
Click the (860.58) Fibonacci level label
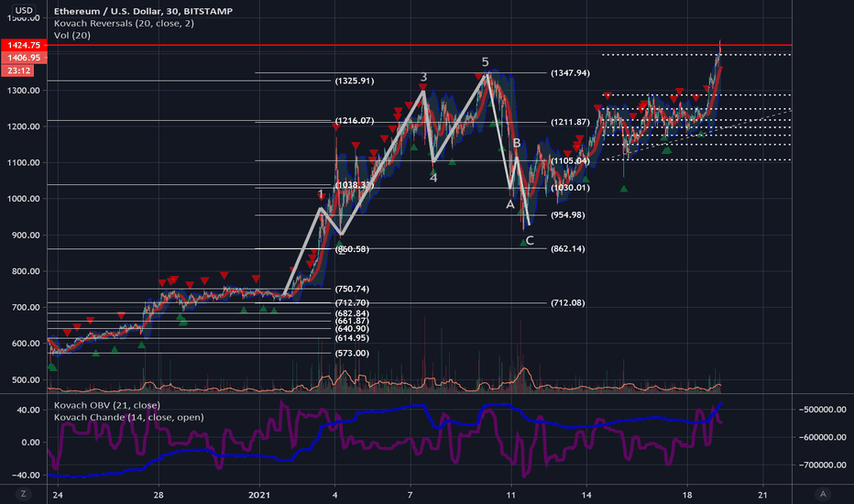(352, 249)
